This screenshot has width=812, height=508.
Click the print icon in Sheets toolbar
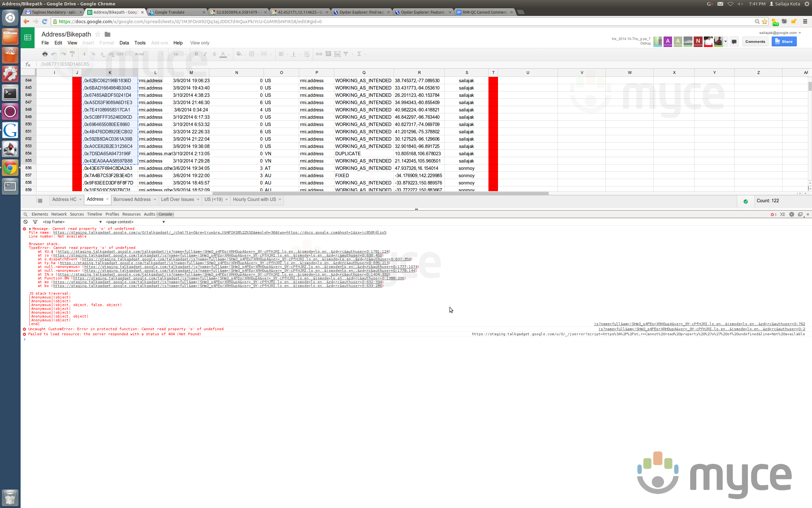(45, 54)
